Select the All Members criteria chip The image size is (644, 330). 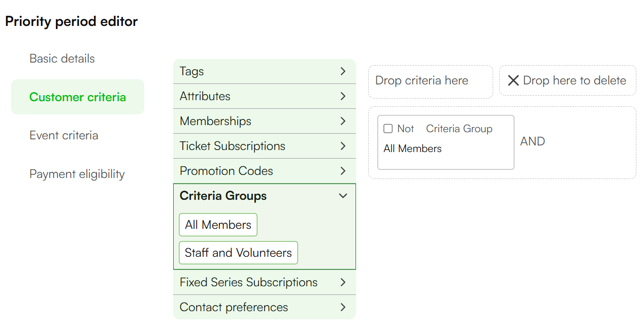pos(218,225)
